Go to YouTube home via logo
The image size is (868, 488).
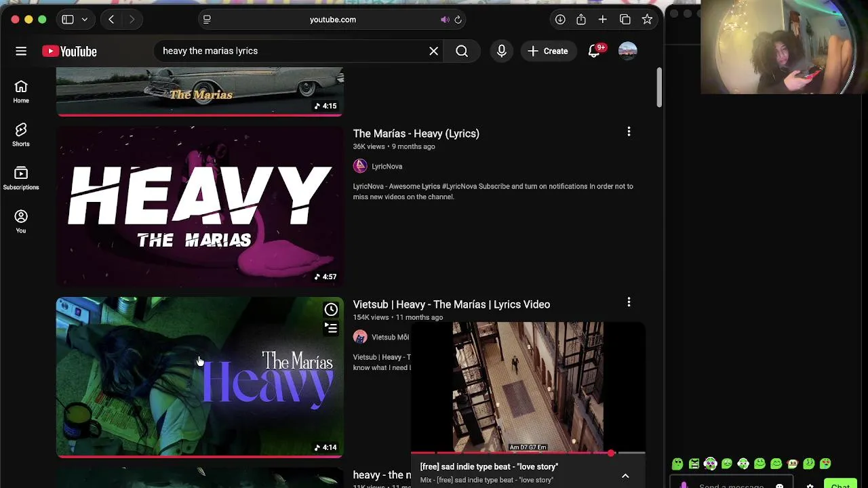[69, 52]
